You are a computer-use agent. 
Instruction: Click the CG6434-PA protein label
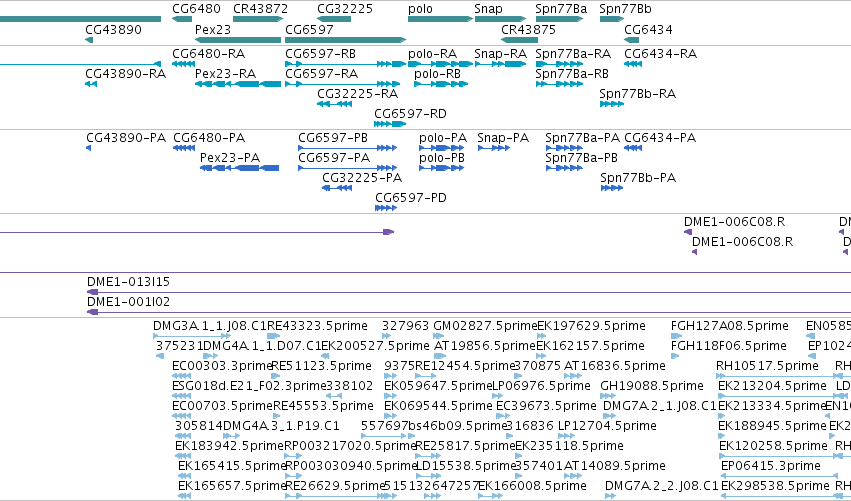tap(660, 137)
